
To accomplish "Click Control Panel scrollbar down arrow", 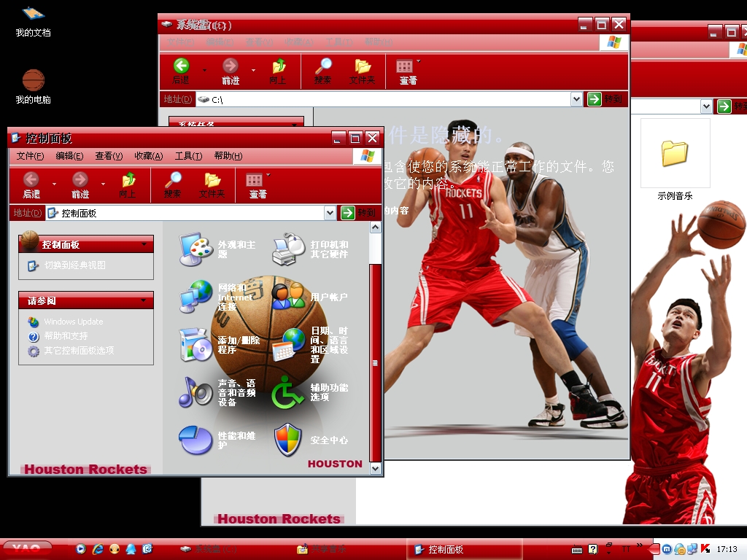I will click(376, 469).
